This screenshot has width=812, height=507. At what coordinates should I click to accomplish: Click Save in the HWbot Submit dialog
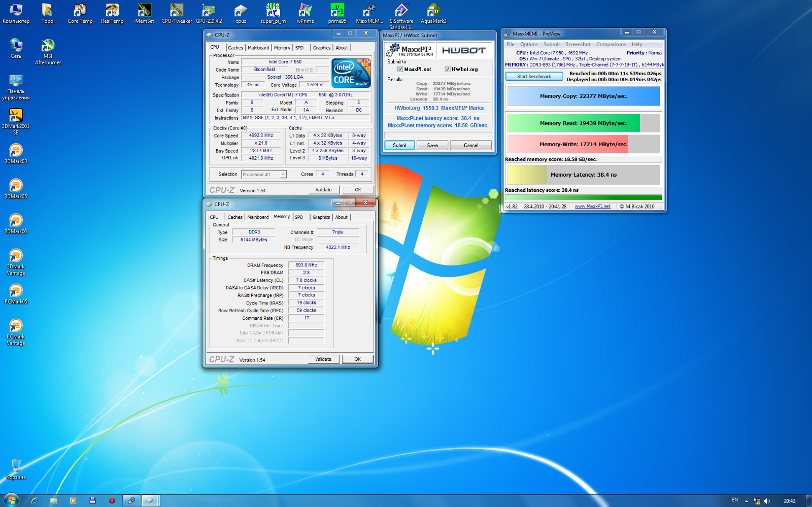(x=432, y=145)
